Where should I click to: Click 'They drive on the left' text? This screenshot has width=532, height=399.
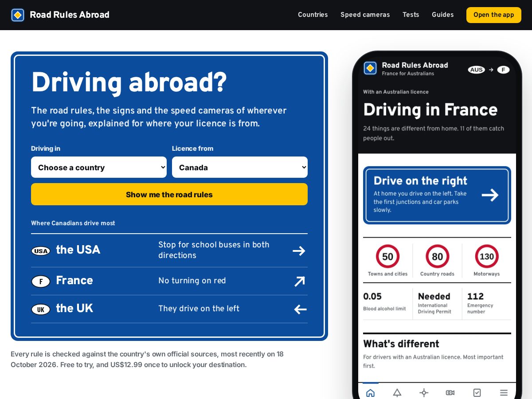(x=199, y=309)
